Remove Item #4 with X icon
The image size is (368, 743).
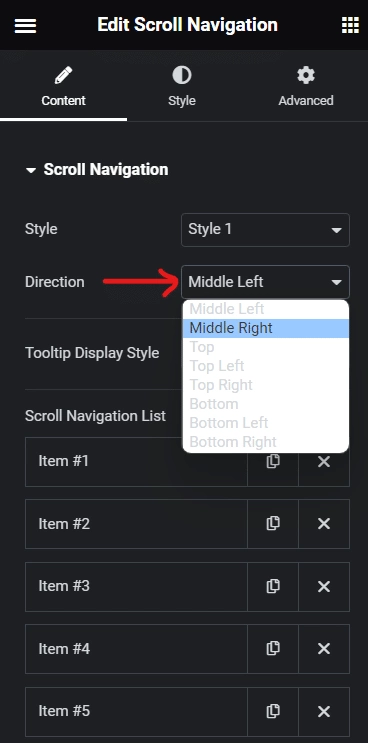(324, 649)
